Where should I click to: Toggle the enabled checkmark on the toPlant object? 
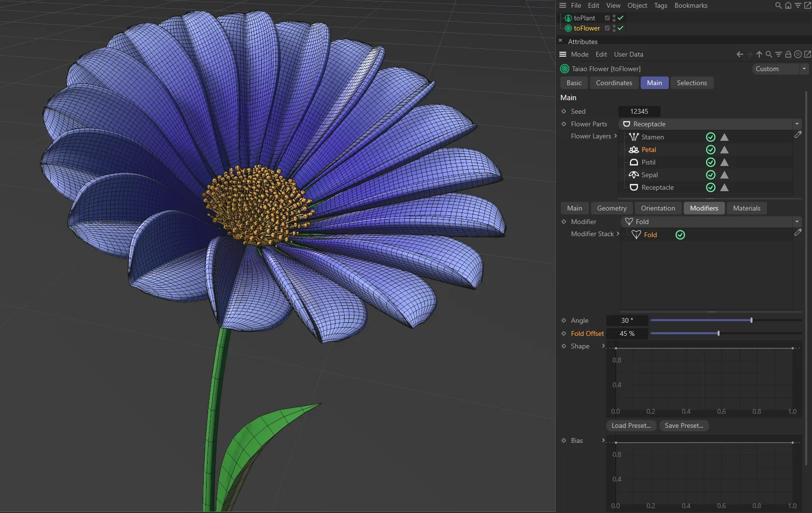pos(620,18)
